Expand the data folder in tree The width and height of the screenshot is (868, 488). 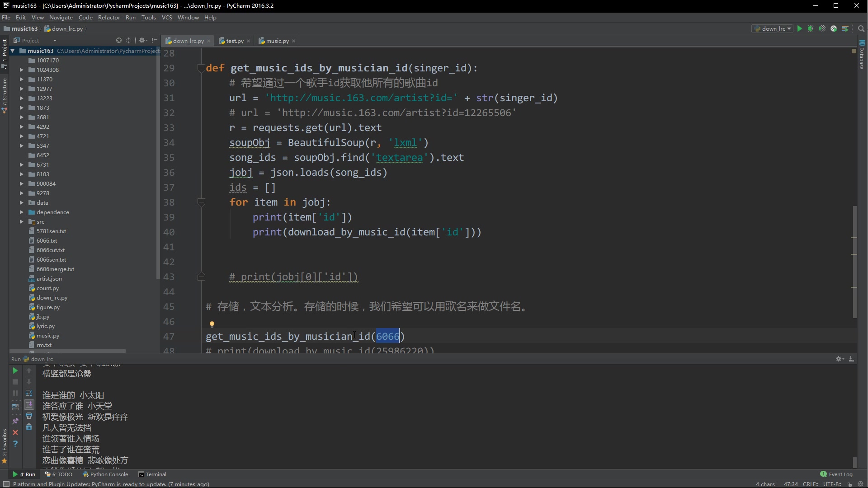21,202
